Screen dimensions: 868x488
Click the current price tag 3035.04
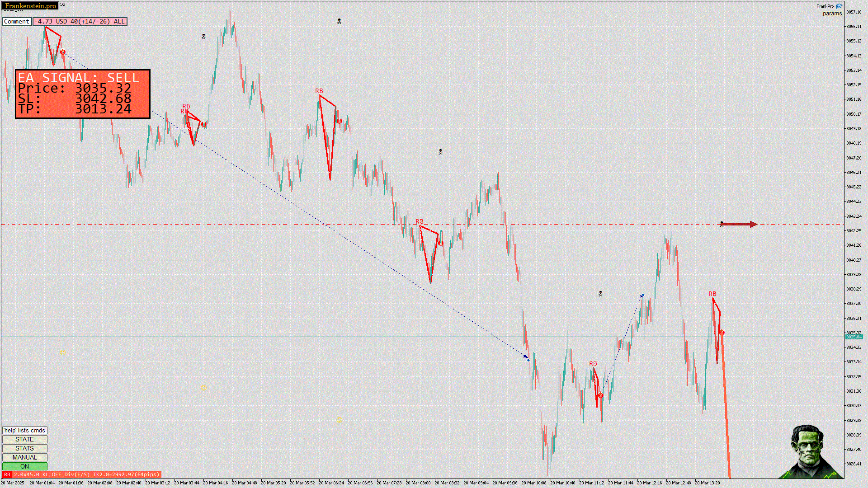(854, 337)
